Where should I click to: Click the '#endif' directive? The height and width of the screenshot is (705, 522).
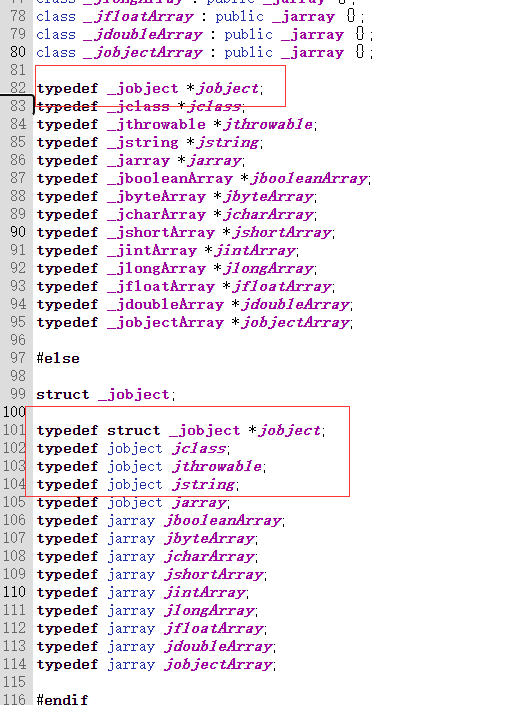[x=62, y=700]
